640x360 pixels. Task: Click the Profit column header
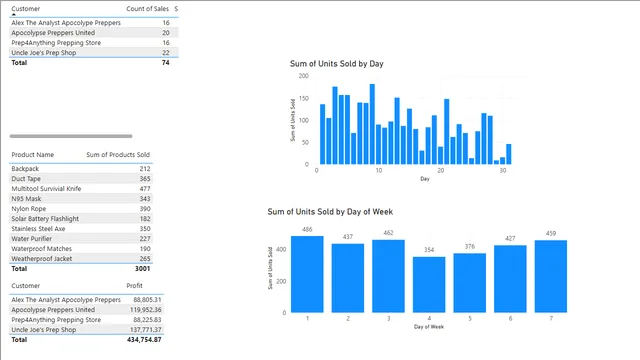click(x=134, y=286)
